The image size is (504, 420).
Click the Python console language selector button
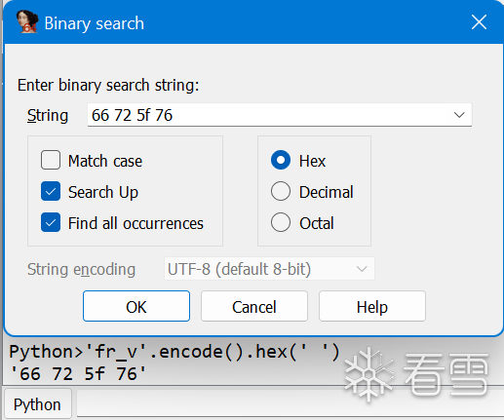(37, 404)
